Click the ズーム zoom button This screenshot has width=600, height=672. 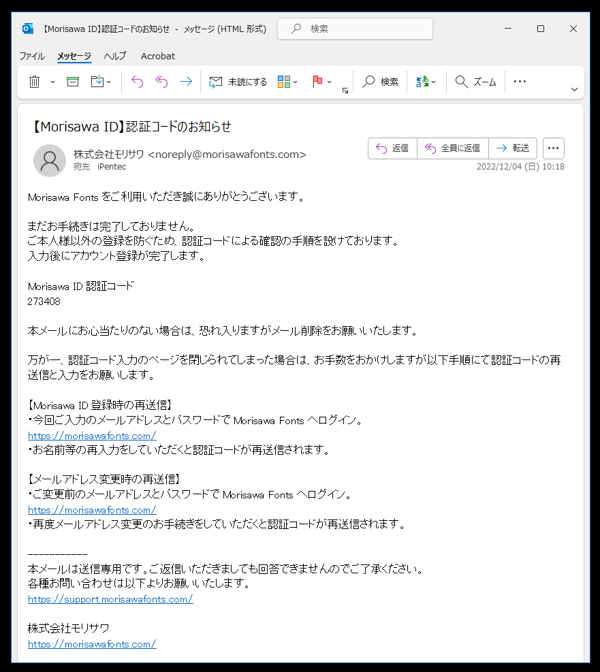(476, 81)
